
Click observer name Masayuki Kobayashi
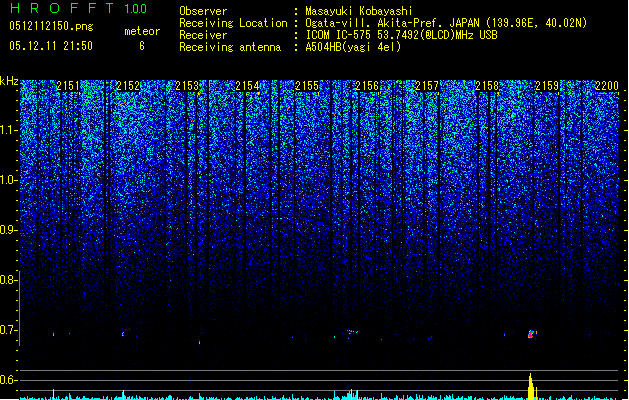[x=359, y=11]
